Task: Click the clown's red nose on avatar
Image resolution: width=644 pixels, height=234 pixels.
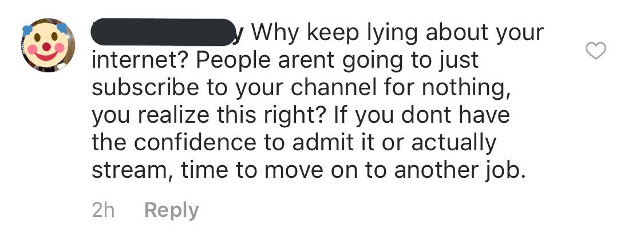Action: (46, 46)
